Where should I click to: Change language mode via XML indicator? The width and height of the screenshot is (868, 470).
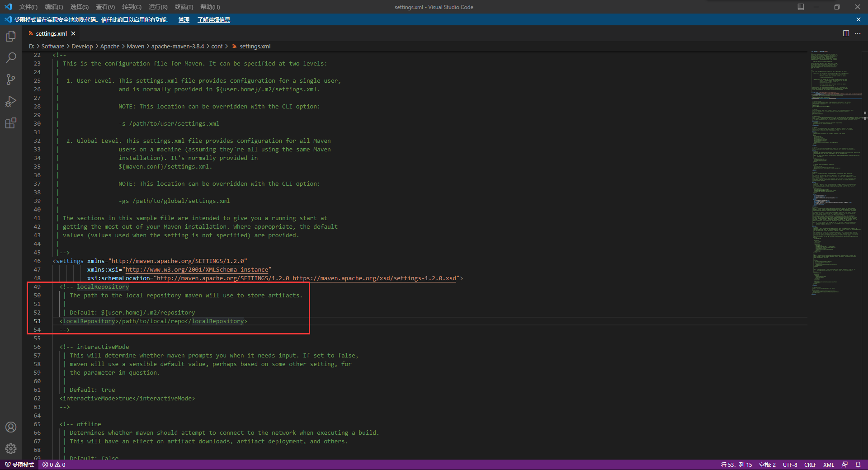(829, 465)
